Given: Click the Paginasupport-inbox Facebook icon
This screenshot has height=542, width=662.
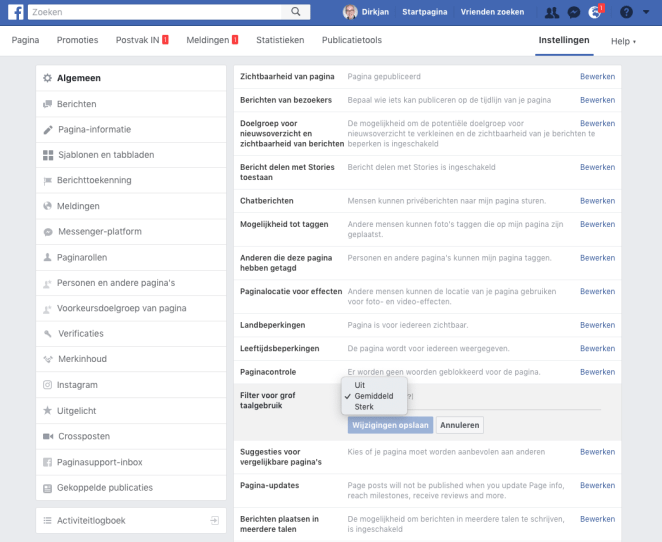Looking at the screenshot, I should 47,462.
